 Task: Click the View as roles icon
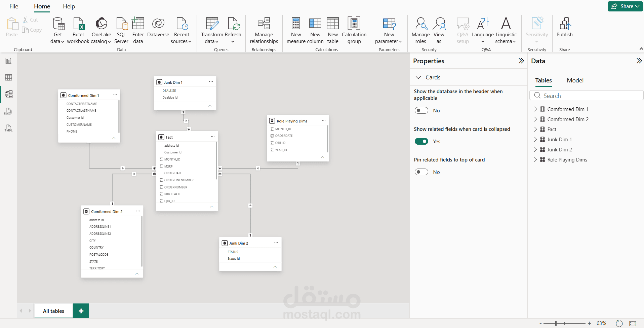[439, 24]
